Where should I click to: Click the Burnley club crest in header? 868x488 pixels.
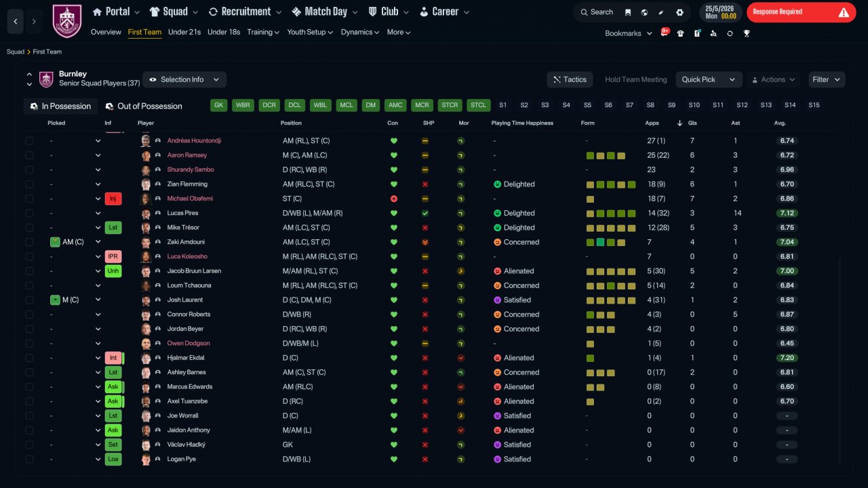(66, 21)
